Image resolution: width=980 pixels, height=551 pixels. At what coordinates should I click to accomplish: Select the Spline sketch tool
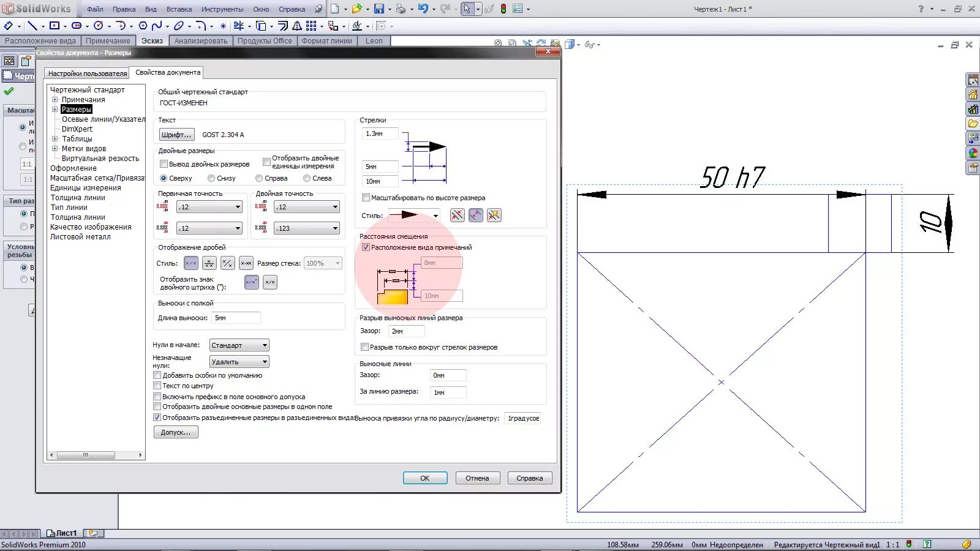(x=157, y=26)
